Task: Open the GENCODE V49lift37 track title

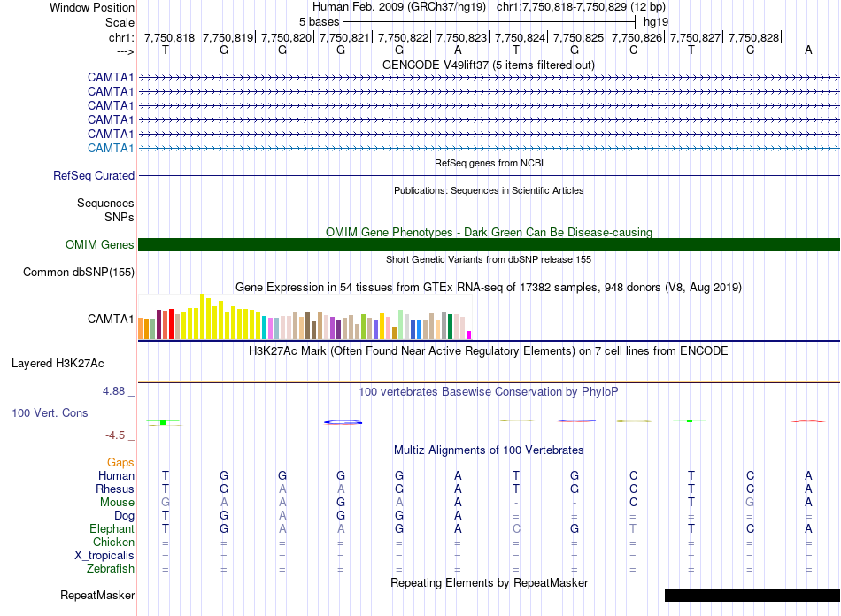Action: point(489,65)
